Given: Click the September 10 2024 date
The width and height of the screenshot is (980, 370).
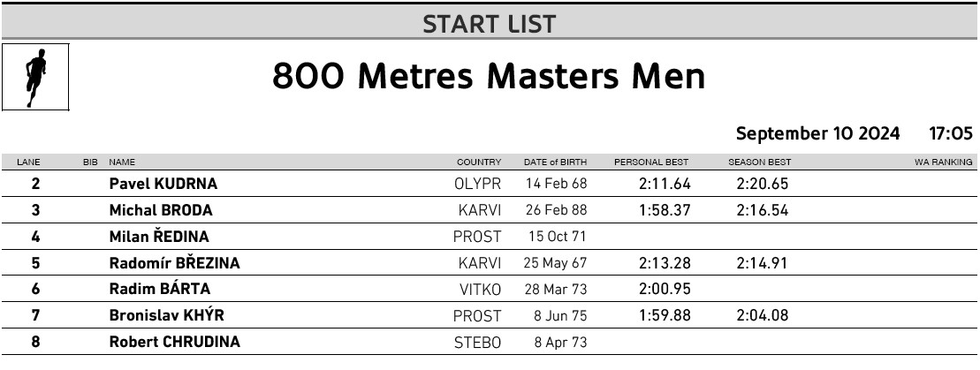Looking at the screenshot, I should click(x=817, y=133).
